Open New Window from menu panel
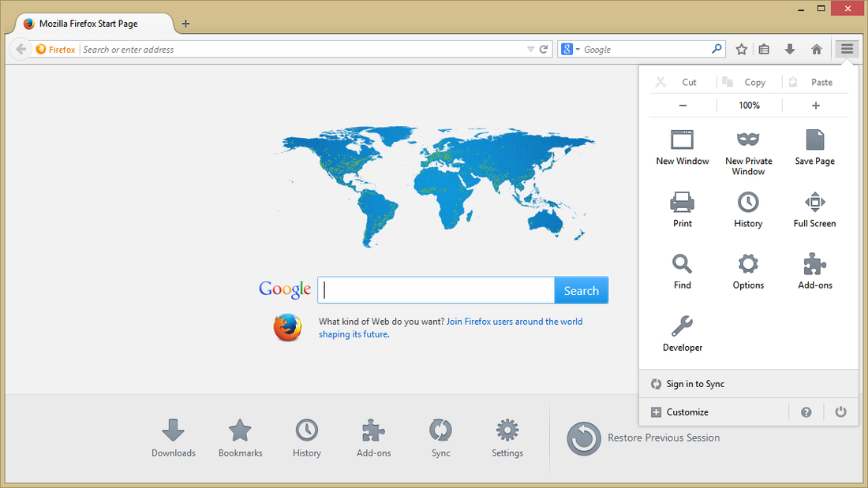 [x=683, y=147]
